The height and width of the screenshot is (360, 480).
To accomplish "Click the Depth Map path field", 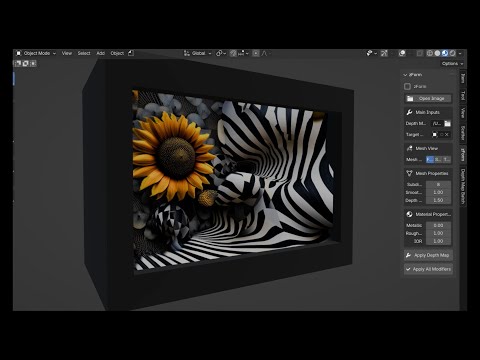I will [437, 123].
